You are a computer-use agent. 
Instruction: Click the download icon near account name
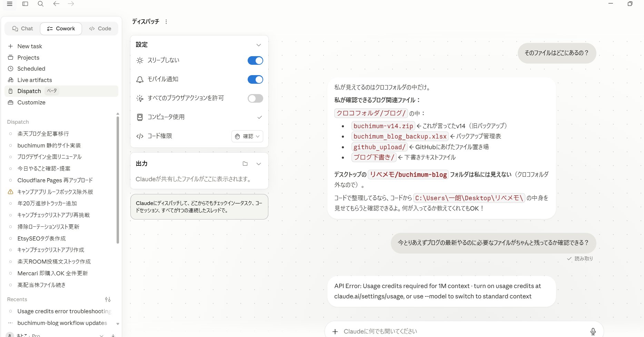coord(113,335)
